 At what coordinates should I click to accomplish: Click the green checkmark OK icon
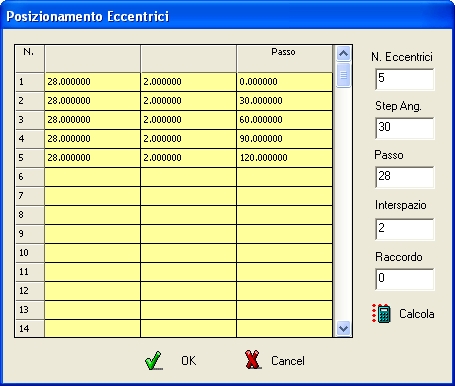[x=154, y=360]
